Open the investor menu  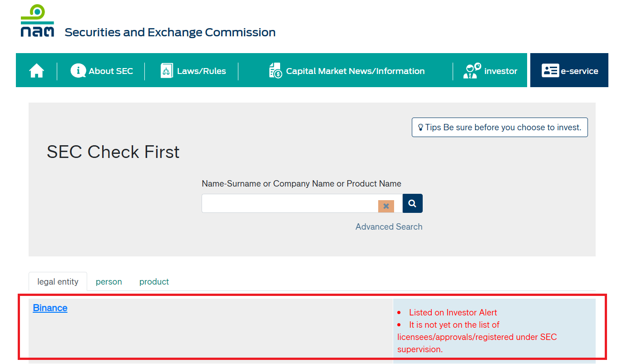500,71
